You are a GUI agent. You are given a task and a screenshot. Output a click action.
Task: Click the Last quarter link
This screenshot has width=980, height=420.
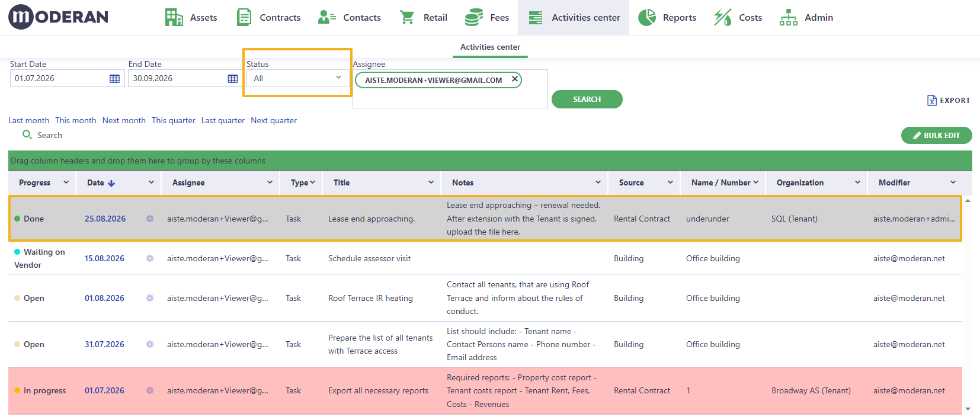click(223, 120)
